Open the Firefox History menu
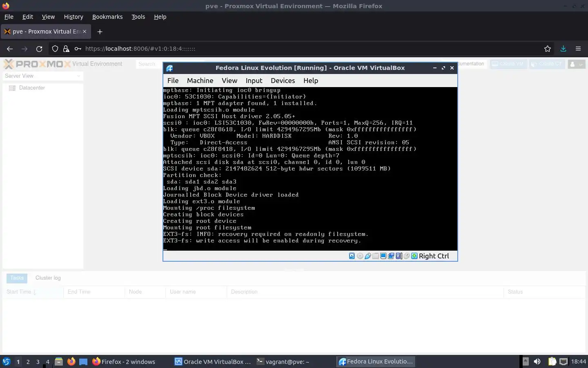This screenshot has width=588, height=368. coord(73,17)
